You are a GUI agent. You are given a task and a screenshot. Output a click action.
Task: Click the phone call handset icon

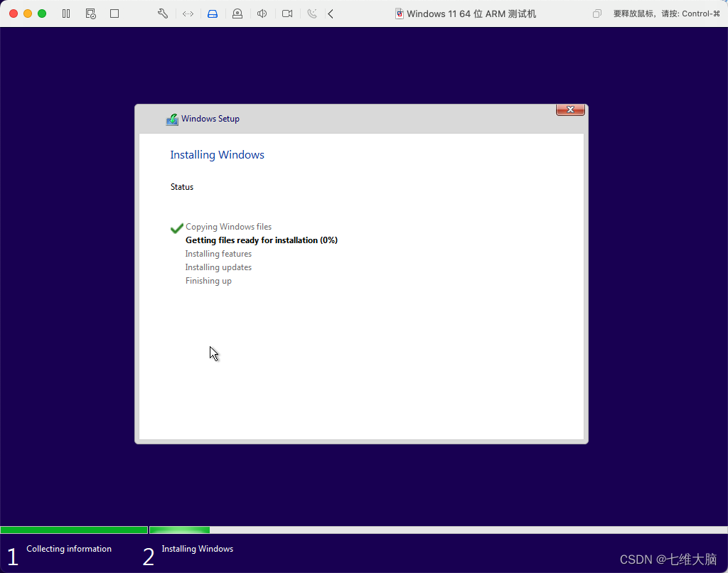point(312,14)
